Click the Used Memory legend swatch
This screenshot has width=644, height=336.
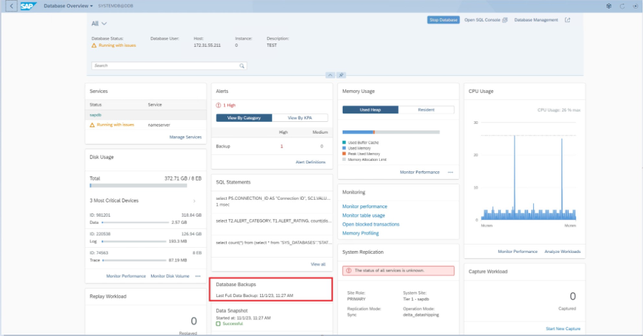click(344, 148)
